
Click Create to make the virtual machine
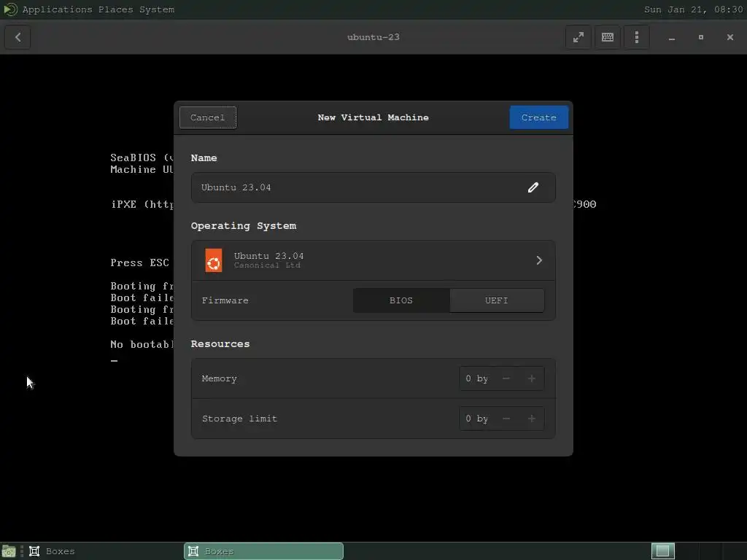539,117
